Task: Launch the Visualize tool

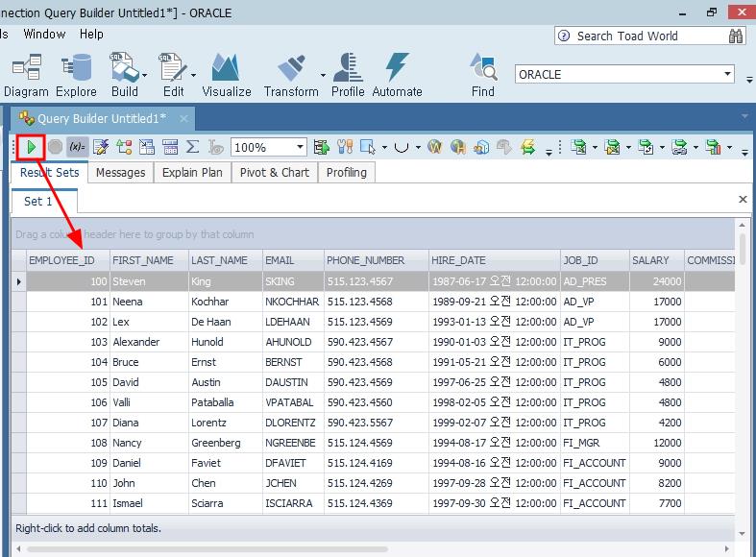Action: click(226, 75)
